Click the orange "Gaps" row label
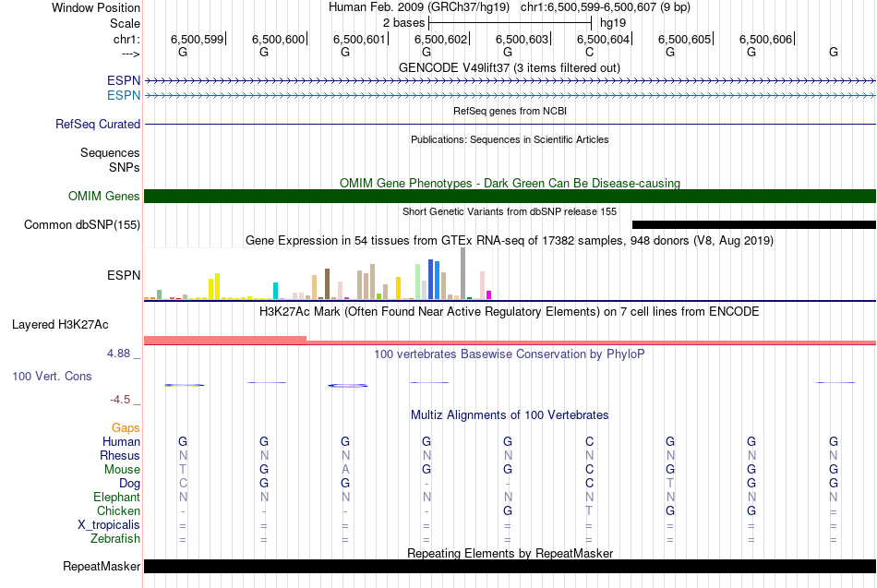Image resolution: width=877 pixels, height=588 pixels. 126,428
